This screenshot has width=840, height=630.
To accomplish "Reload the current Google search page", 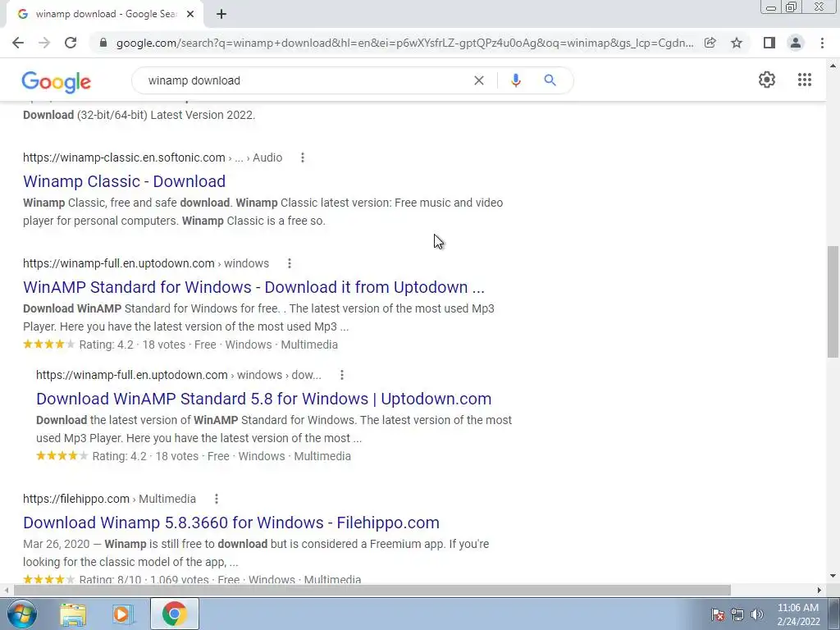I will (71, 43).
